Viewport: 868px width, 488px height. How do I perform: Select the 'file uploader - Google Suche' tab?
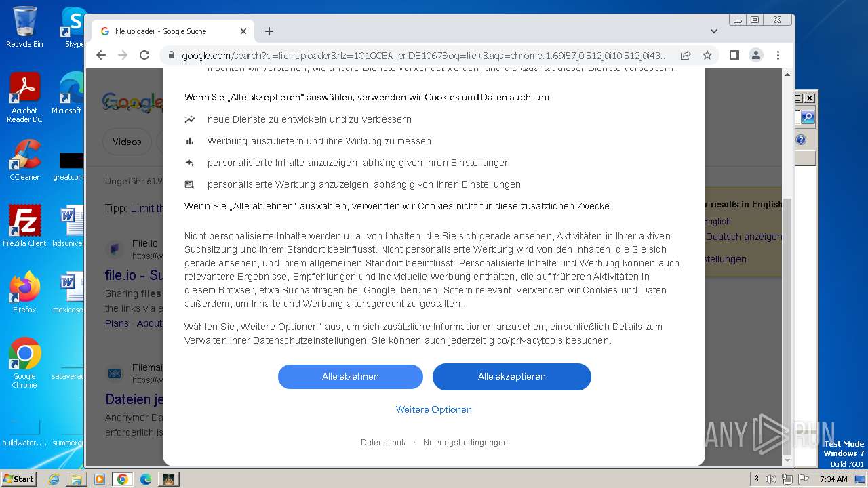point(173,31)
